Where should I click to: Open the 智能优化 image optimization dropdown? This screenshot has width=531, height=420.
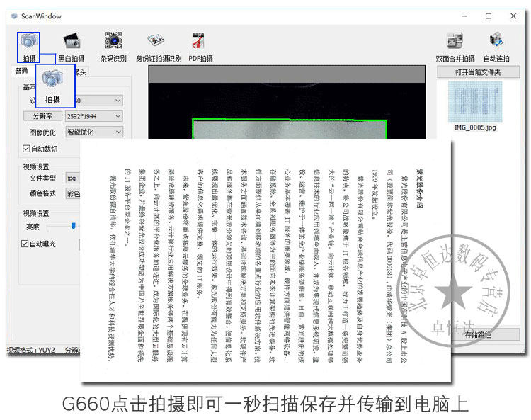click(x=93, y=132)
